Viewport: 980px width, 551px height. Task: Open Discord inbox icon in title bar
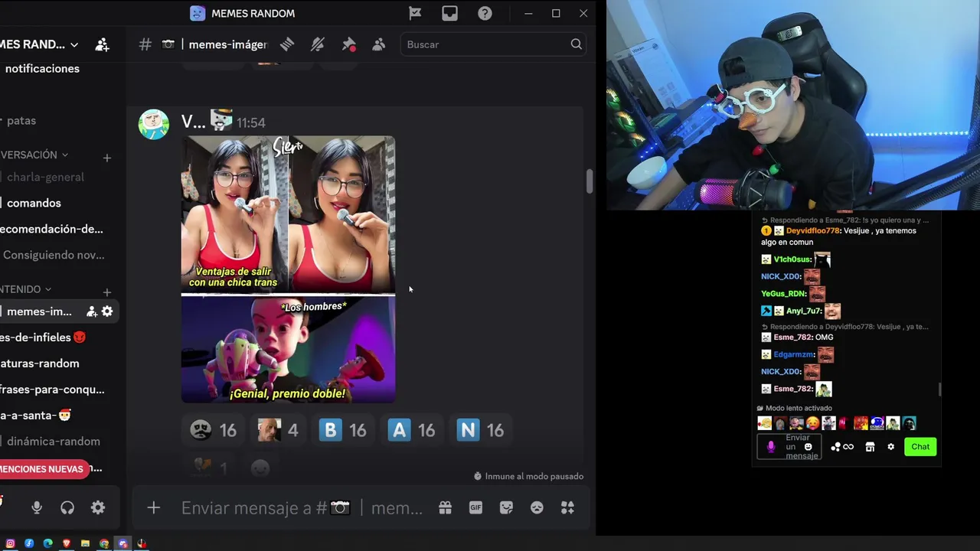[449, 13]
